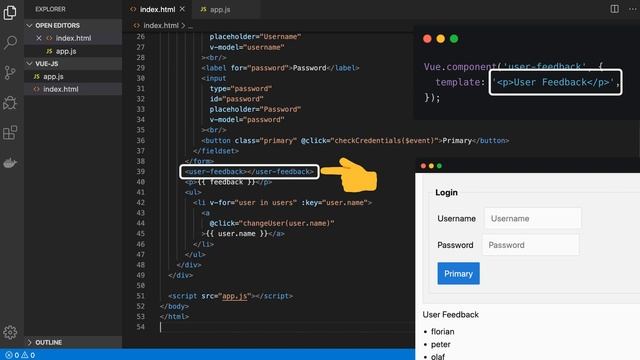Click the split editor icon
The image size is (640, 360).
(x=614, y=9)
